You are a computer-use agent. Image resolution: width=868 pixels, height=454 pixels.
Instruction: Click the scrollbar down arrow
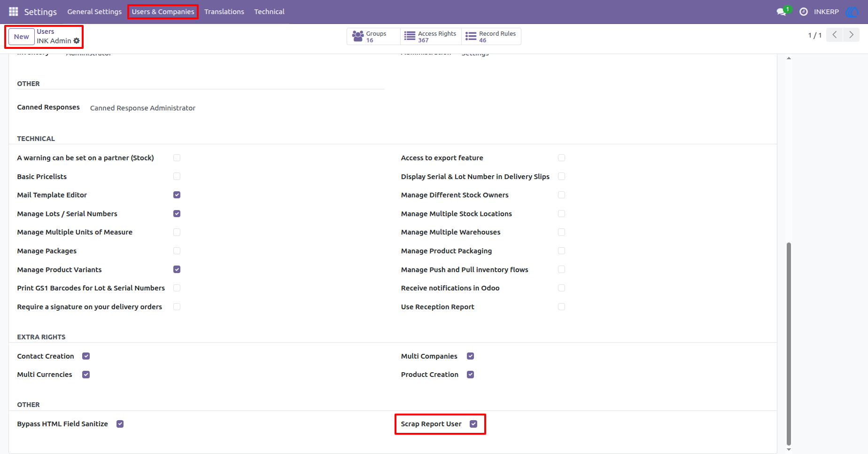[789, 450]
